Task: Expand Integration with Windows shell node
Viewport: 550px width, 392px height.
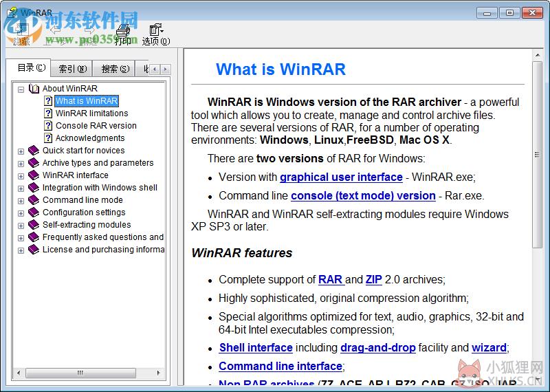Action: click(21, 189)
